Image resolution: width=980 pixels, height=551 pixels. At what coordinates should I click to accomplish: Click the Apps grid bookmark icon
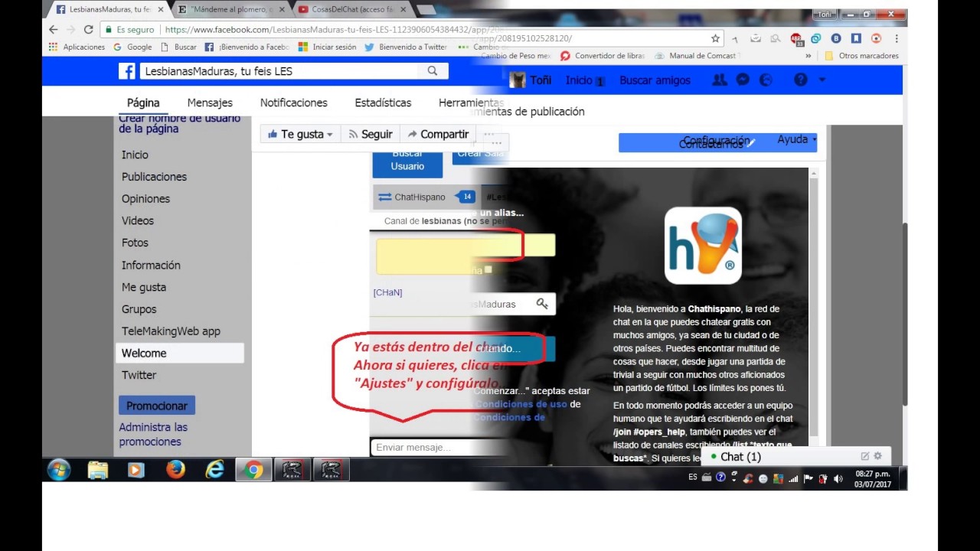click(x=53, y=47)
